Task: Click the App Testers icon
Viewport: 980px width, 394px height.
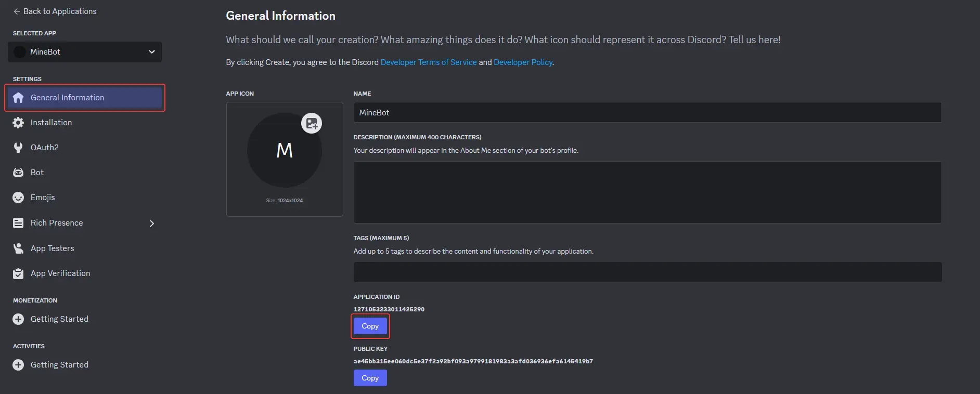Action: (18, 248)
